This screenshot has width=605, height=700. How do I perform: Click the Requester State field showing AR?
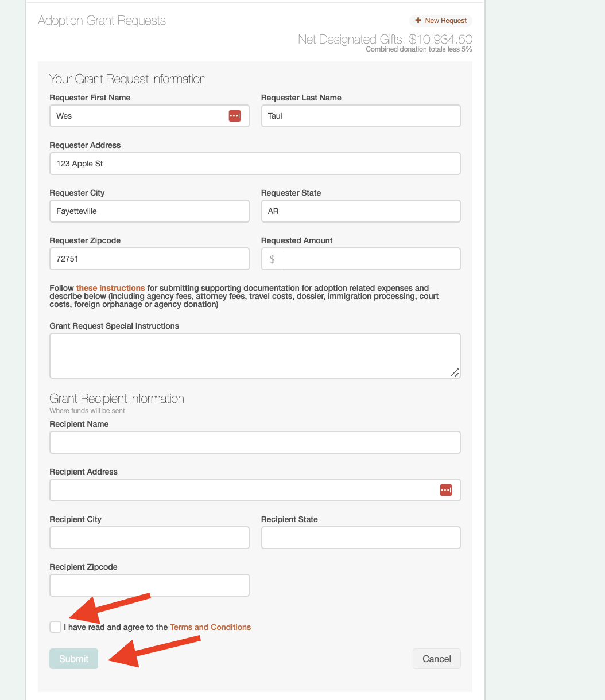(360, 211)
